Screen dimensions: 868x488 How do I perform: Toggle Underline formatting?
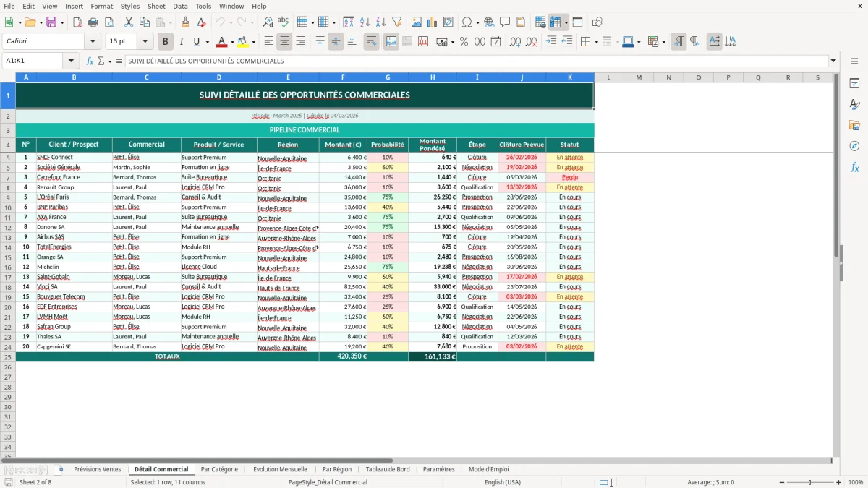tap(197, 42)
